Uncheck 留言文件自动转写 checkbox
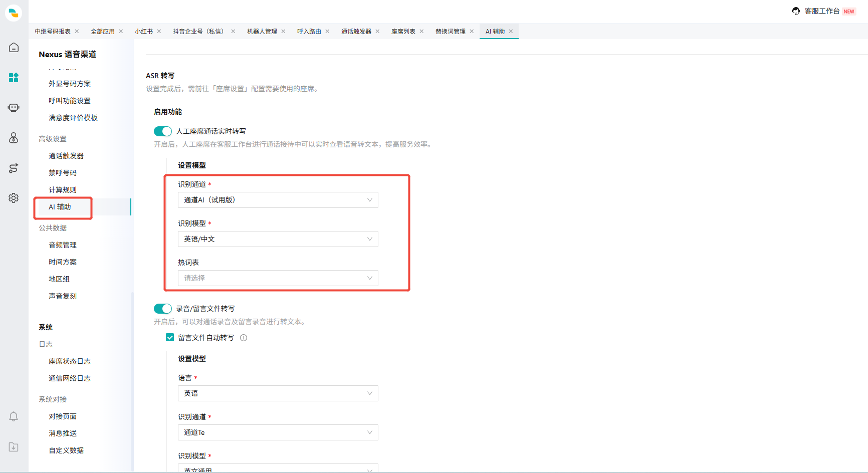 click(170, 337)
